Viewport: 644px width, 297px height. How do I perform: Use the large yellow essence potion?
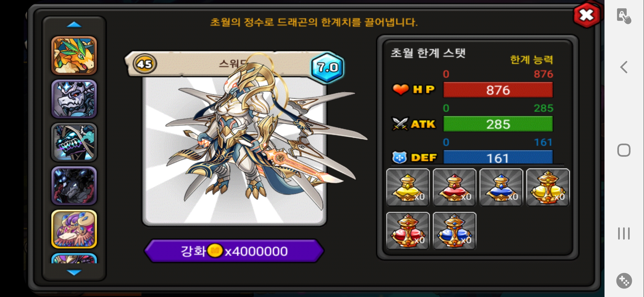point(548,187)
